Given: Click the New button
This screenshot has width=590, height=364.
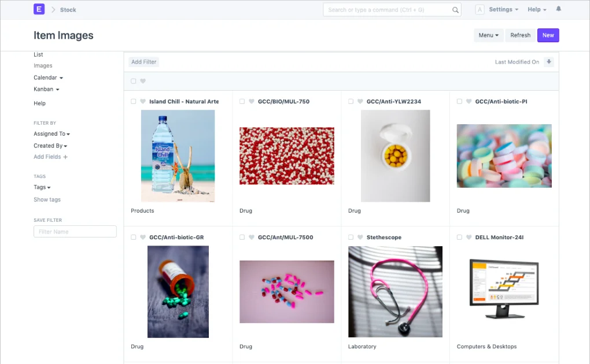Looking at the screenshot, I should (548, 35).
